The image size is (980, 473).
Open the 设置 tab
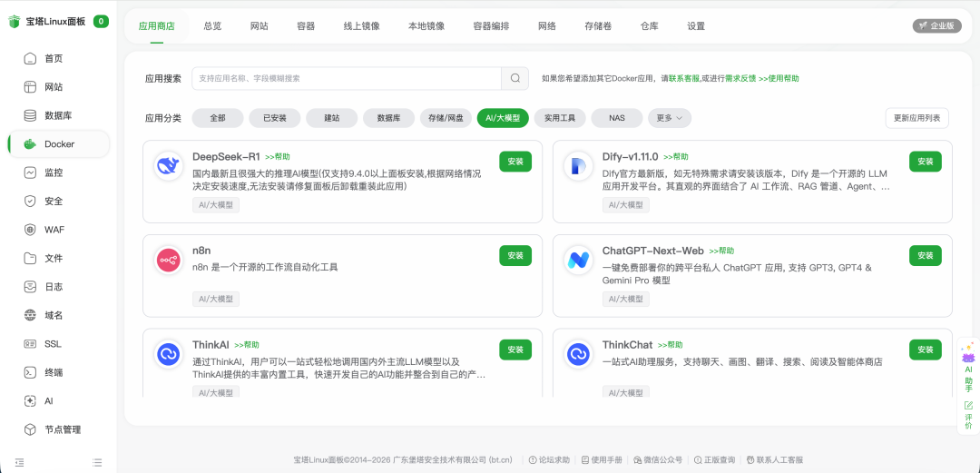[696, 26]
